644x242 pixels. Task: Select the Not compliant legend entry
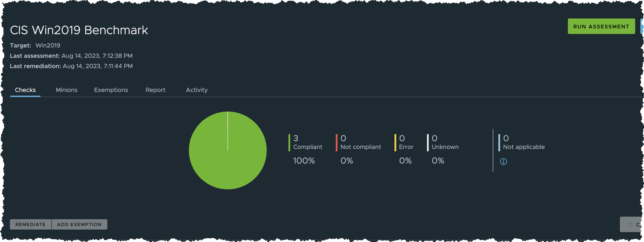(x=358, y=142)
